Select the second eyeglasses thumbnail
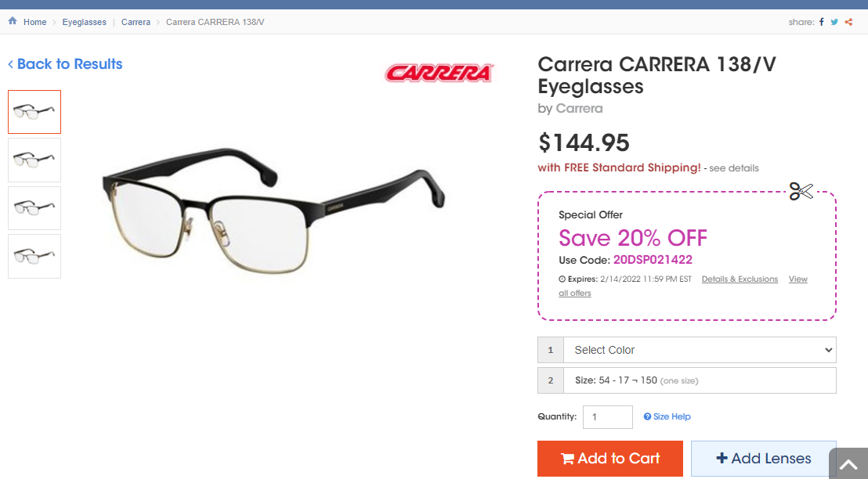This screenshot has height=479, width=868. coord(34,160)
